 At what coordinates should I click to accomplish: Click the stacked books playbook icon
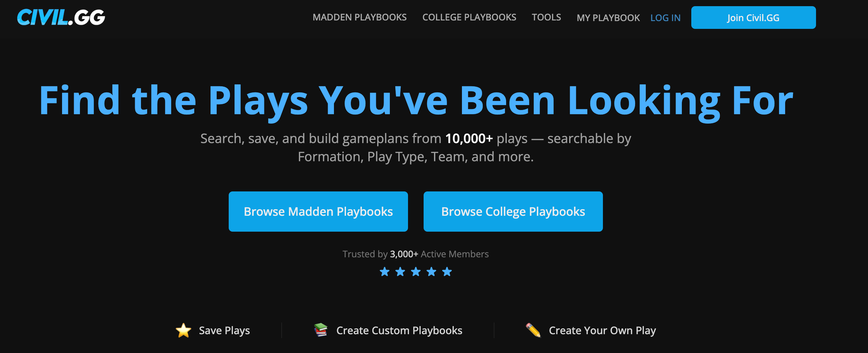pos(320,330)
